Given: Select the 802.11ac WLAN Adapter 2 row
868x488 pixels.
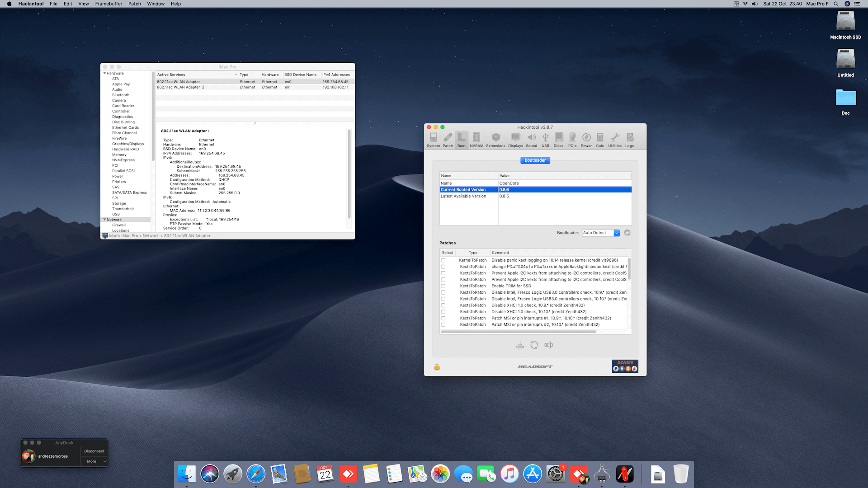Looking at the screenshot, I should 255,87.
